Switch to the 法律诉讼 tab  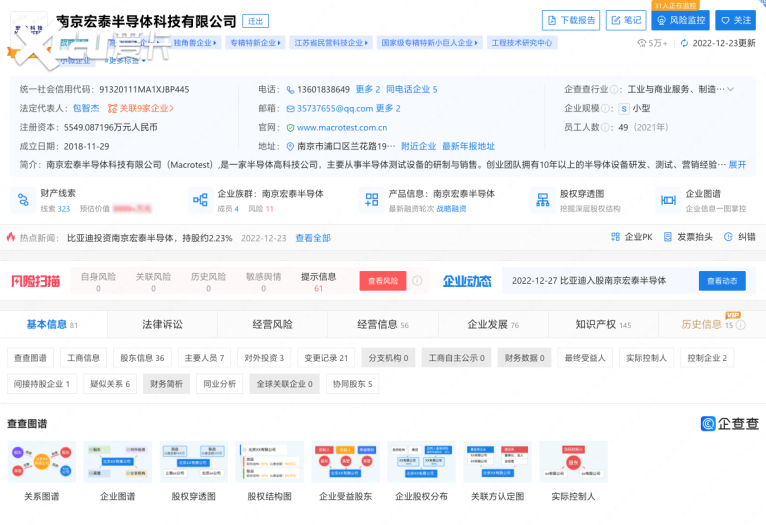coord(162,324)
